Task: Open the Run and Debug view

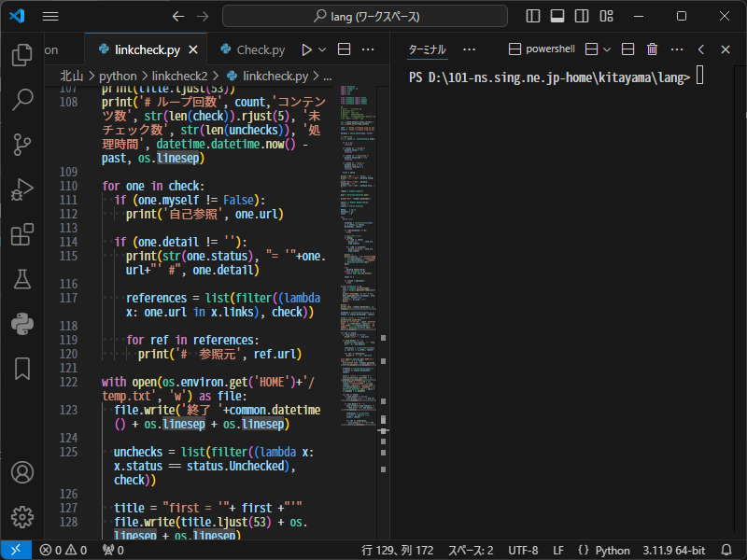Action: point(21,189)
